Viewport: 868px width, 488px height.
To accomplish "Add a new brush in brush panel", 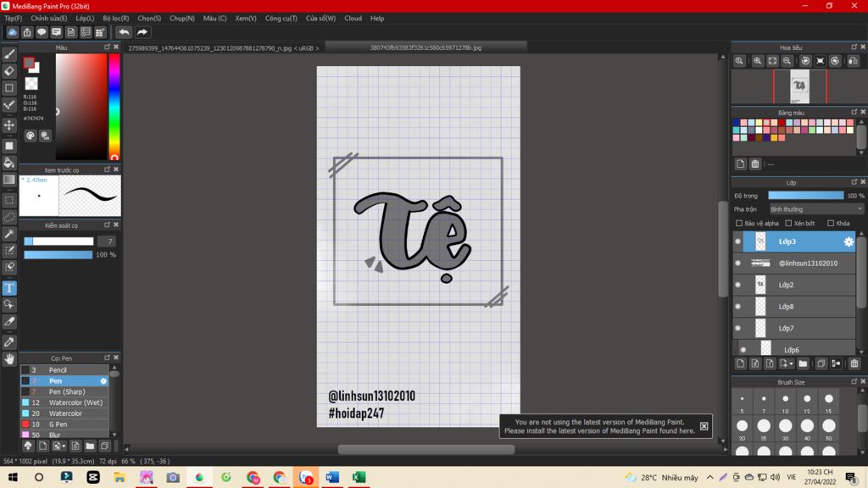I will pos(42,446).
